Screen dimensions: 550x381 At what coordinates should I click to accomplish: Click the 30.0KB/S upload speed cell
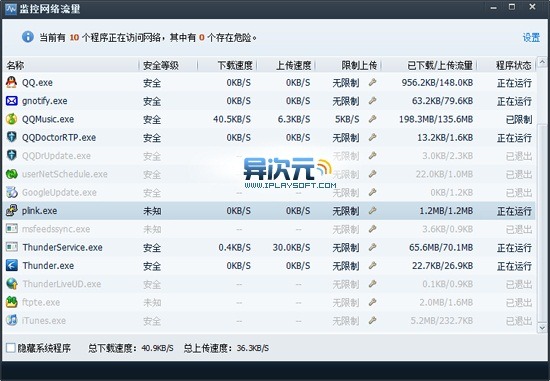291,247
